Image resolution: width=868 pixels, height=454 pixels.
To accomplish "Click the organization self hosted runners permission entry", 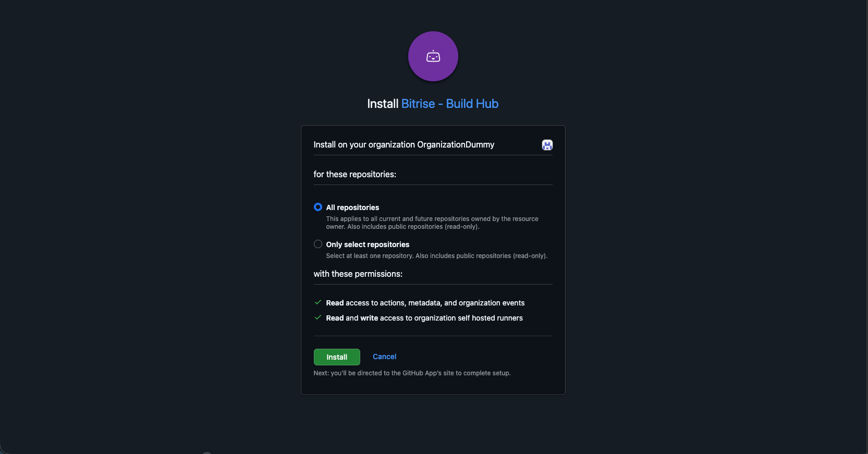I will (x=424, y=318).
